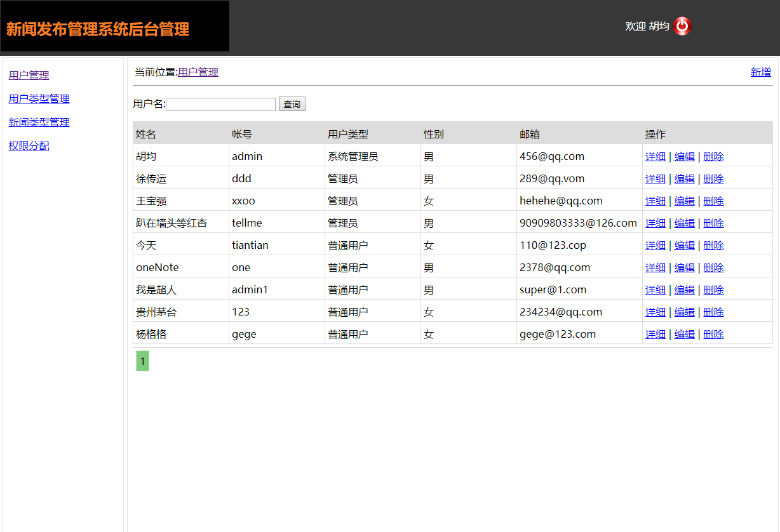Screen dimensions: 780x532
Task: Delete the oneNote user account
Action: (713, 267)
